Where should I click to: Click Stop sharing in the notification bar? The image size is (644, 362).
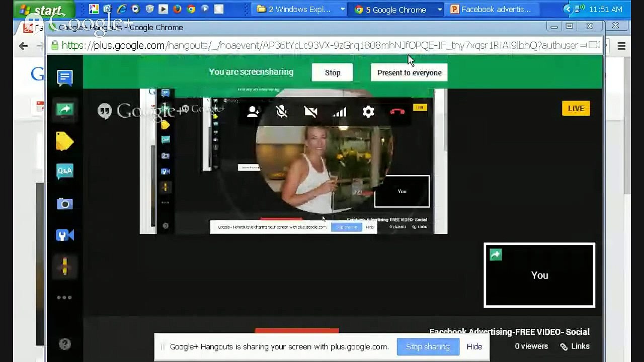[428, 346]
